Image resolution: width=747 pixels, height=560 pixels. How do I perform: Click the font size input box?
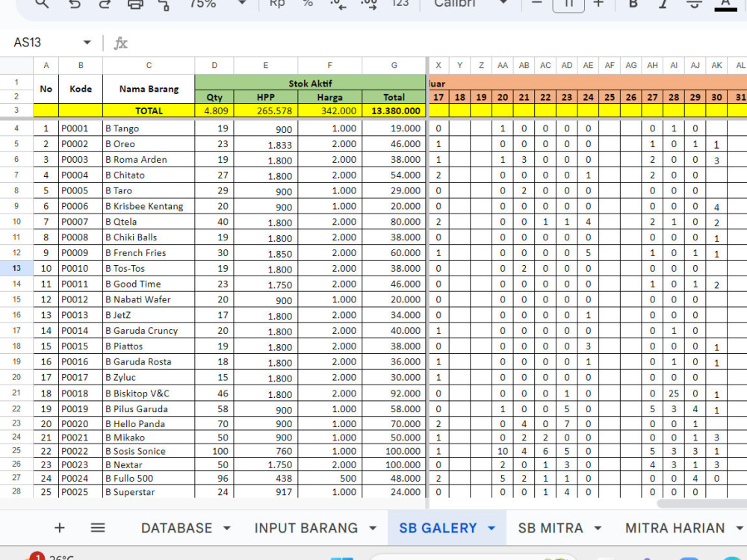click(568, 4)
